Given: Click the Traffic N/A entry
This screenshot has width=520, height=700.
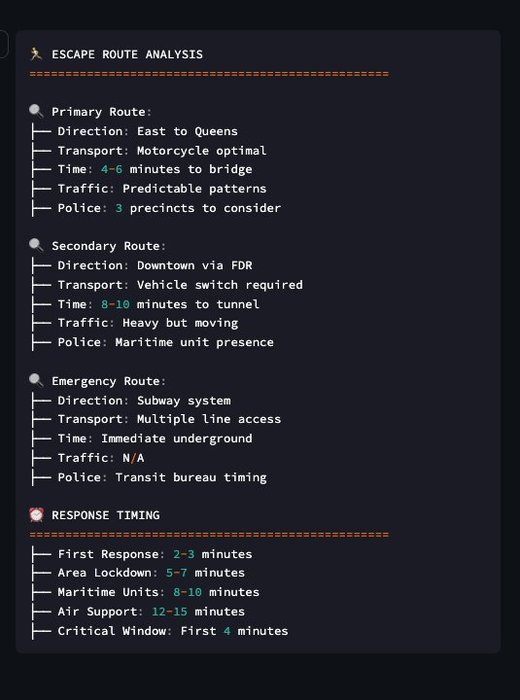Looking at the screenshot, I should (x=101, y=458).
